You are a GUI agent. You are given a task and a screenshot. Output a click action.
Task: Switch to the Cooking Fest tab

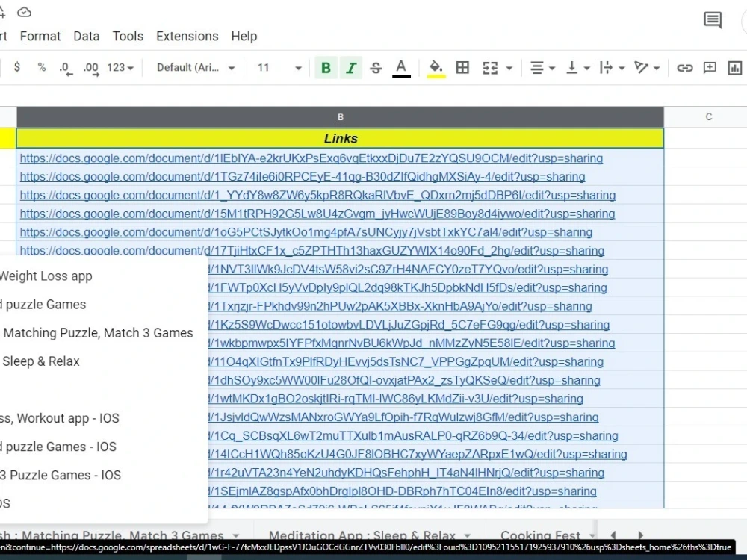(540, 535)
